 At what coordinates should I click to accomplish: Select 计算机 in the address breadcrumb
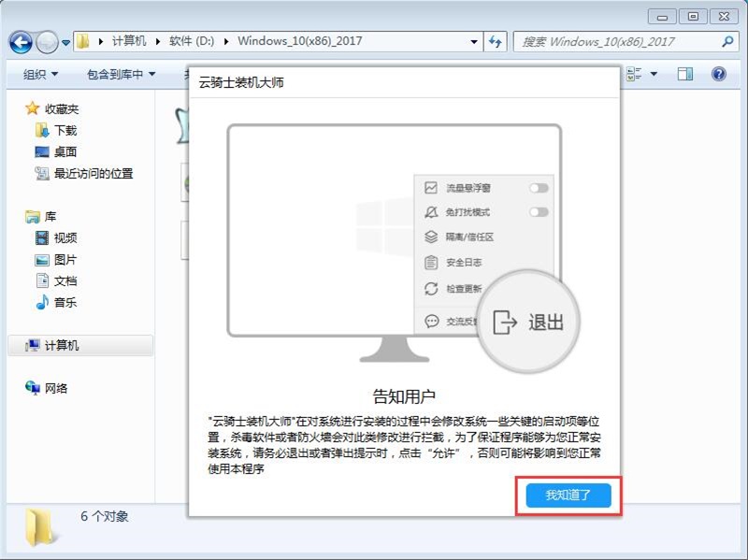pos(129,41)
